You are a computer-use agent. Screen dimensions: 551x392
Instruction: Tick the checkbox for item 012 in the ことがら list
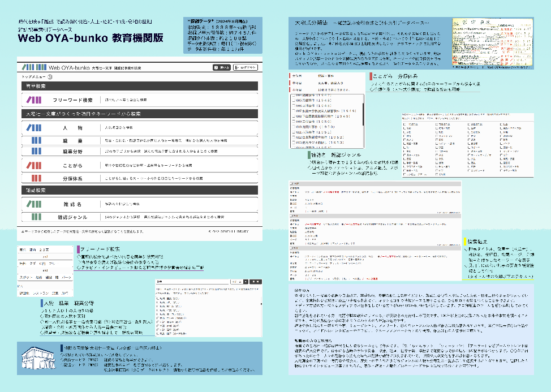click(x=294, y=137)
